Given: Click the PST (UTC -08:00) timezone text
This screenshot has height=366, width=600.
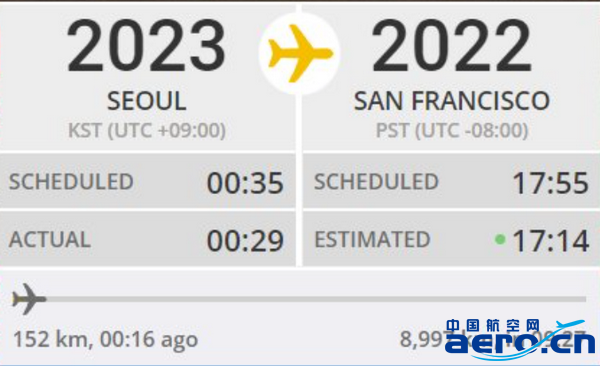Looking at the screenshot, I should pos(452,131).
